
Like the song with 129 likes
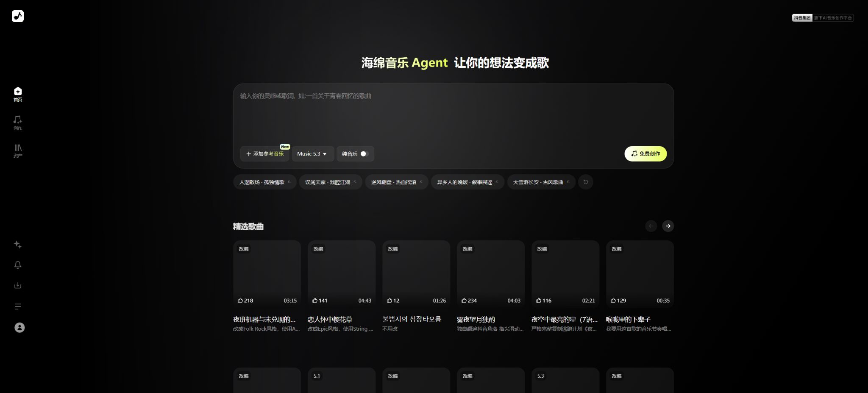618,301
